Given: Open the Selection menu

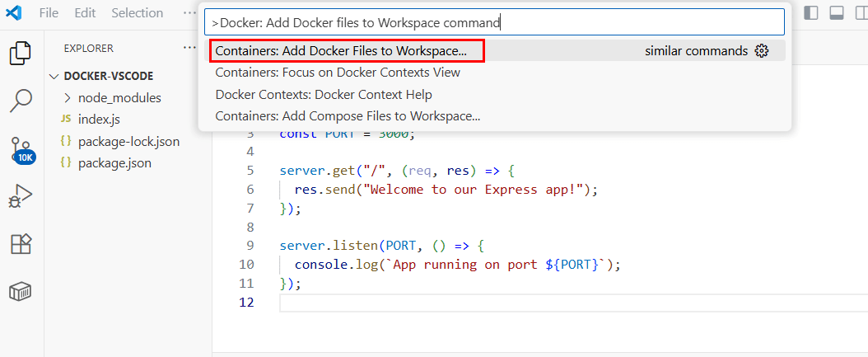Looking at the screenshot, I should point(137,13).
